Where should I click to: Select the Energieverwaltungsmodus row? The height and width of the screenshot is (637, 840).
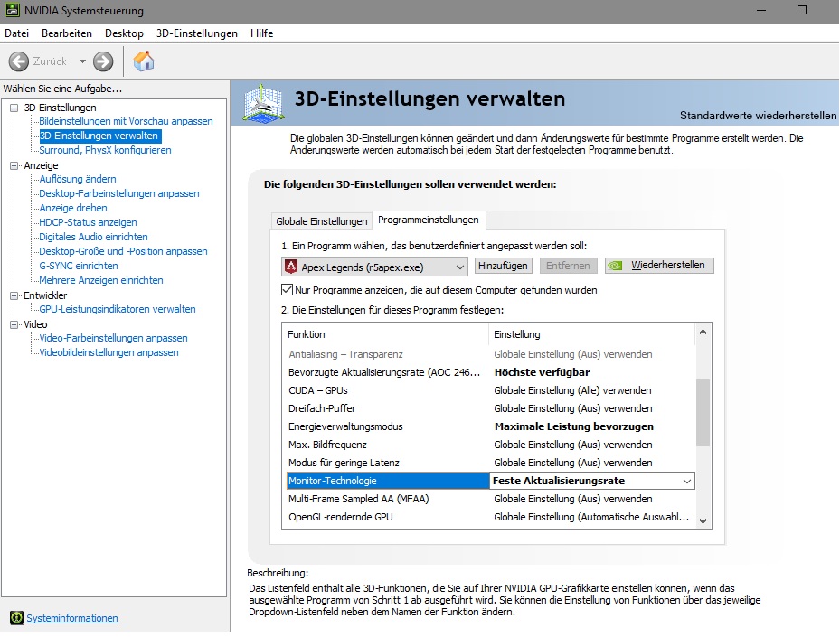click(x=490, y=426)
